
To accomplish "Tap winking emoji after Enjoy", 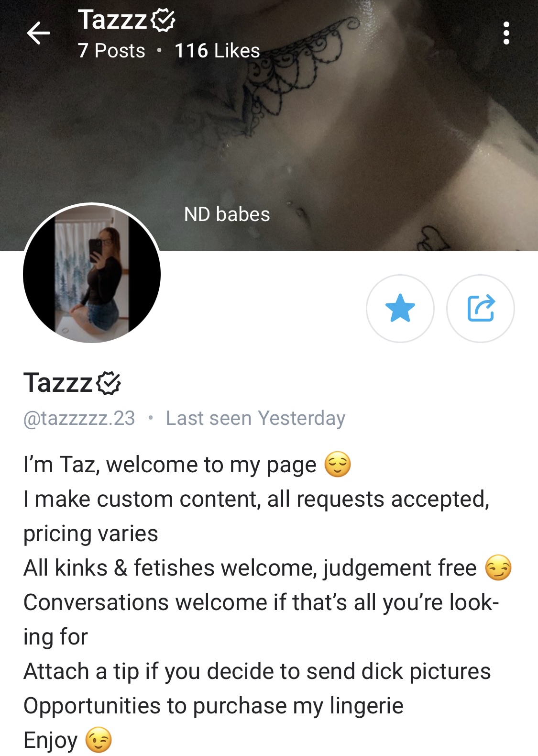I will pos(99,740).
